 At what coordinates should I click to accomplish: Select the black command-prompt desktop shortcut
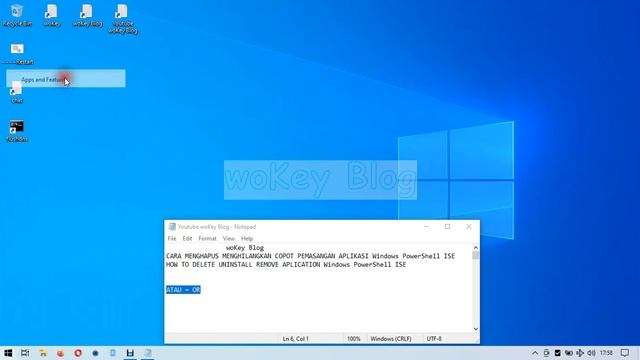tap(17, 131)
